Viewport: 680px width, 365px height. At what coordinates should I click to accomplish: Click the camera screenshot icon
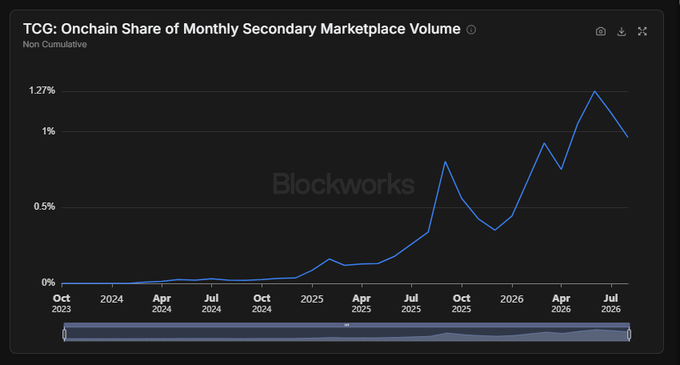[601, 31]
